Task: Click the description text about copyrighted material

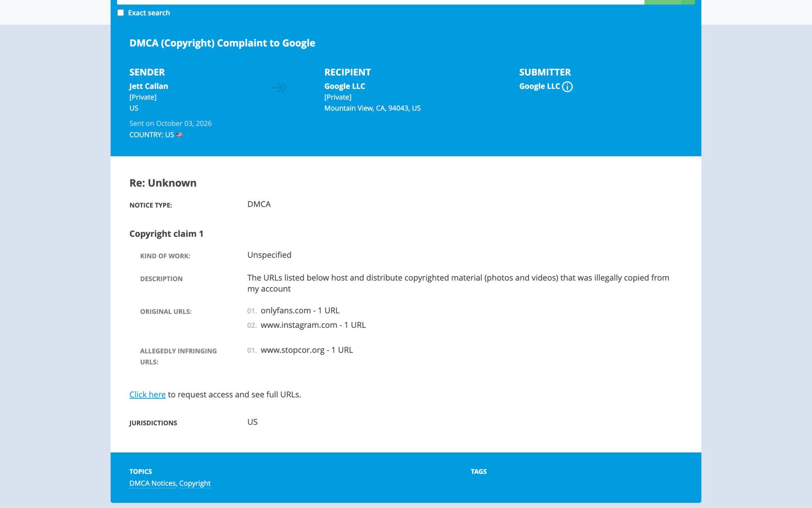Action: click(x=458, y=283)
